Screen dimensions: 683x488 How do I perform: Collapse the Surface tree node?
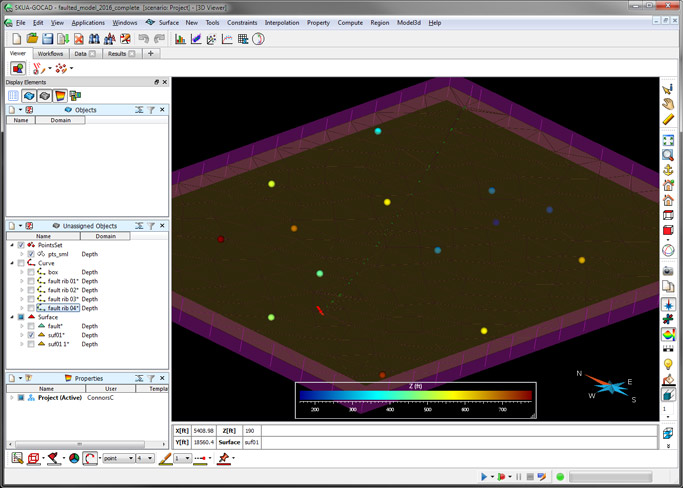click(12, 317)
